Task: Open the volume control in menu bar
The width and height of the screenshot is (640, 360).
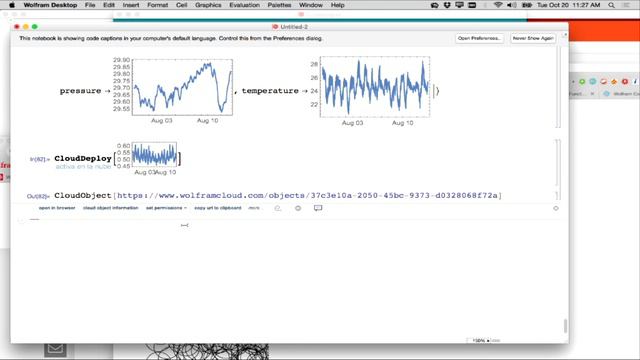Action: tap(511, 5)
